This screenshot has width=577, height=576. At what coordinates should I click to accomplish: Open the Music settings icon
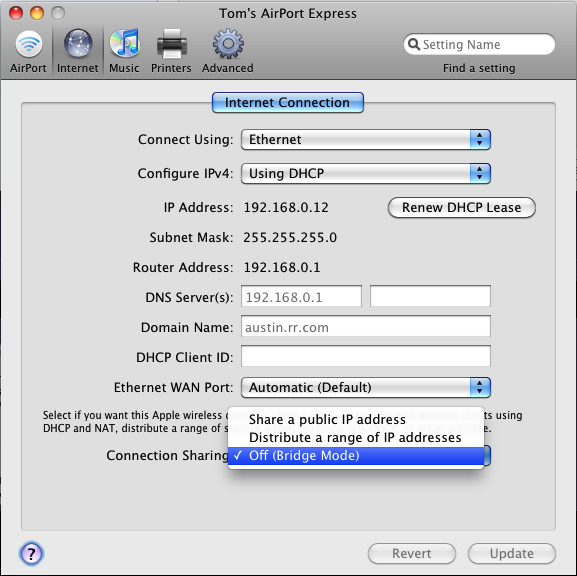[x=124, y=43]
